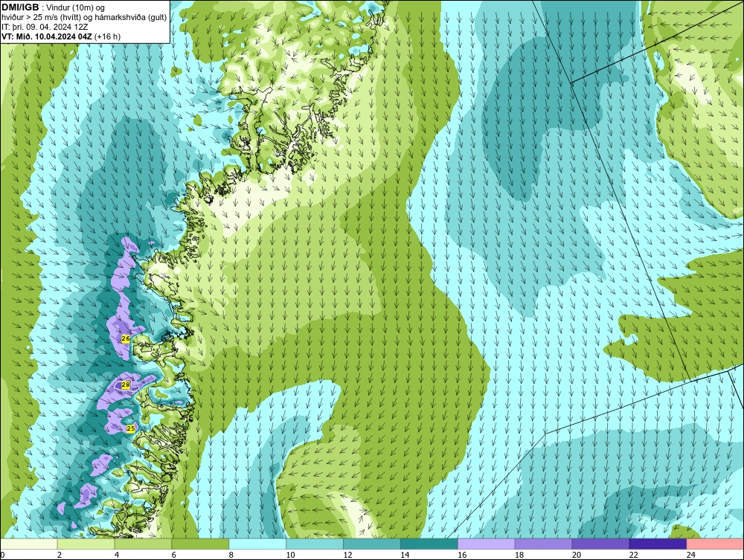Click the 2–4 m/s light green legend swatch
This screenshot has width=744, height=560.
tap(86, 544)
